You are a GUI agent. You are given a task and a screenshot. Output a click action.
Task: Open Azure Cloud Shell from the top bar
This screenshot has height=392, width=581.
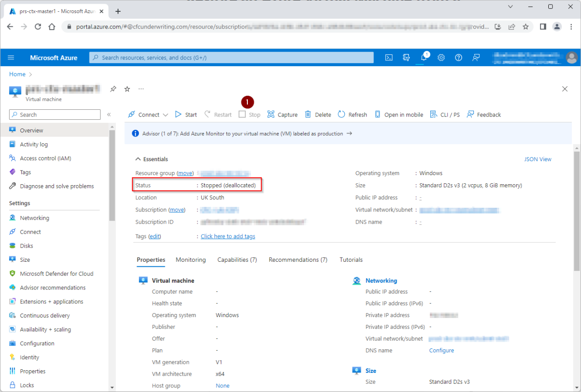point(389,58)
